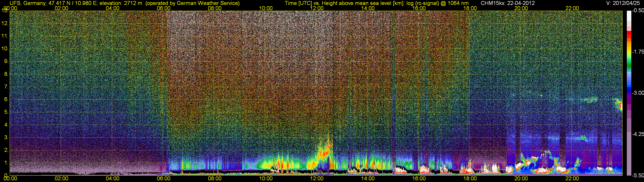
Task: Click the "3." km height axis label
Action: click(6, 137)
